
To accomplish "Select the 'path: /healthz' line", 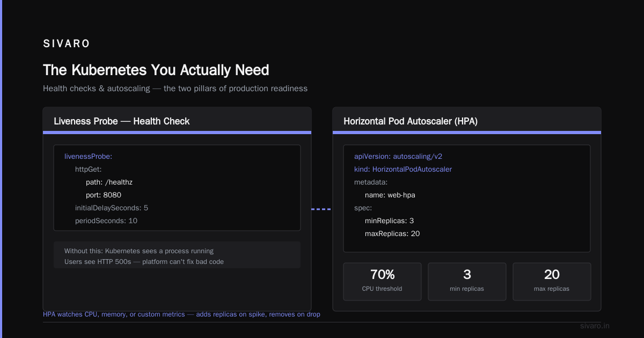I will (109, 182).
